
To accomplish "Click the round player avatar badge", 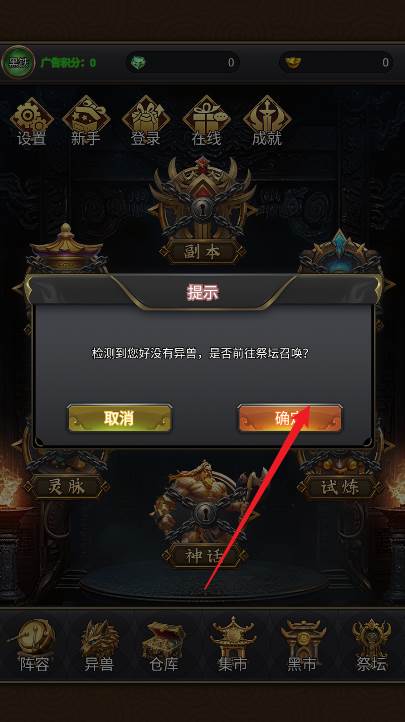I will tap(18, 62).
